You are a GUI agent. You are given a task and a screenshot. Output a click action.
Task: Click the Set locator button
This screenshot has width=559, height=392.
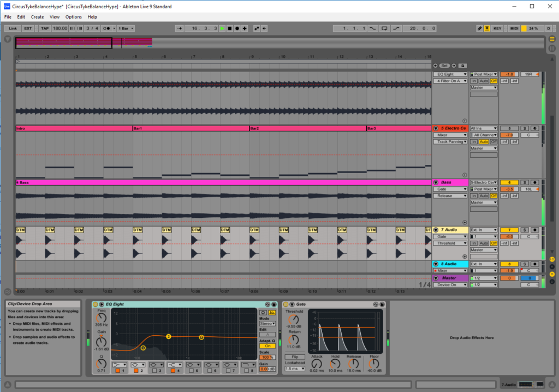click(x=444, y=66)
